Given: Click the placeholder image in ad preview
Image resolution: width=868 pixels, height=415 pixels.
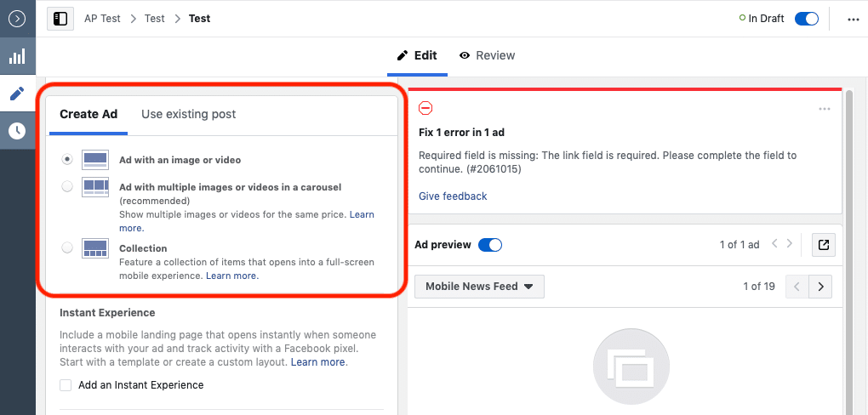Looking at the screenshot, I should coord(631,367).
